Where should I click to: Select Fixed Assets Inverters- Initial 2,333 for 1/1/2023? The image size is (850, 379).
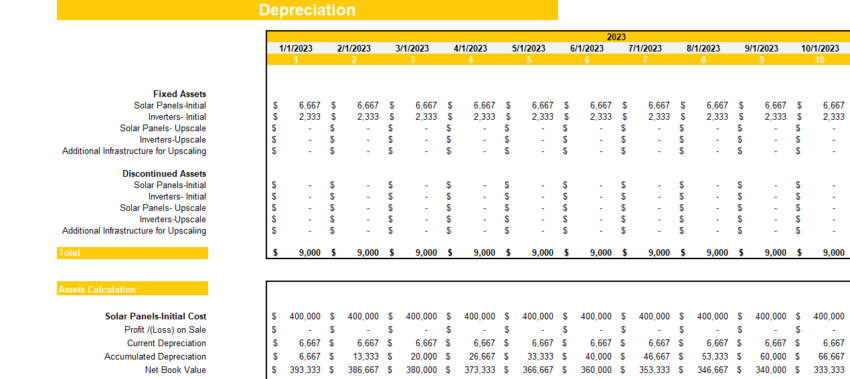pyautogui.click(x=310, y=117)
